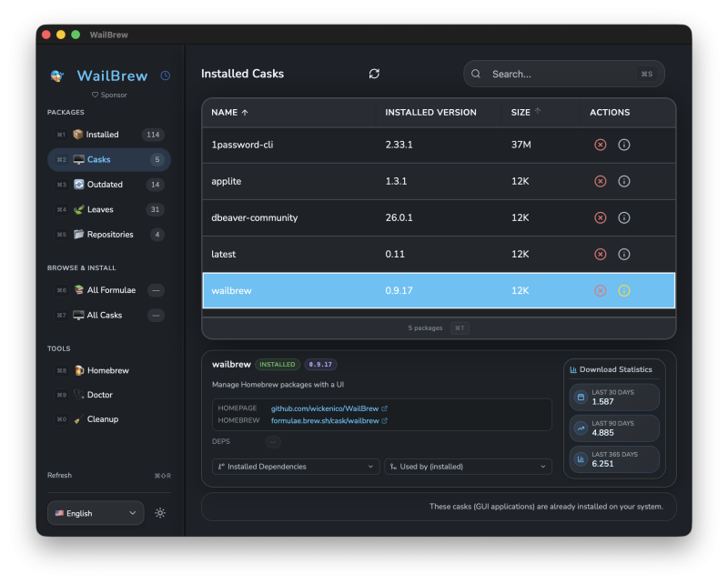Click the Search input field
728x584 pixels.
[x=564, y=74]
